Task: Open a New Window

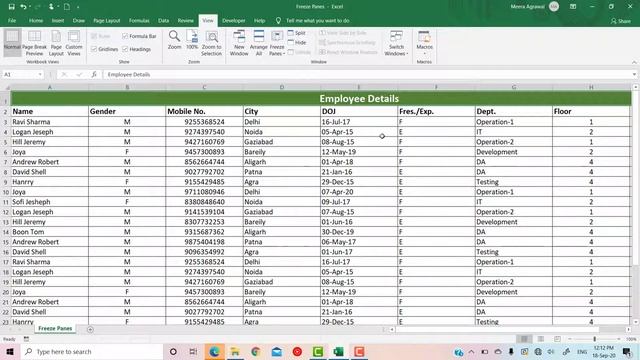Action: point(239,42)
